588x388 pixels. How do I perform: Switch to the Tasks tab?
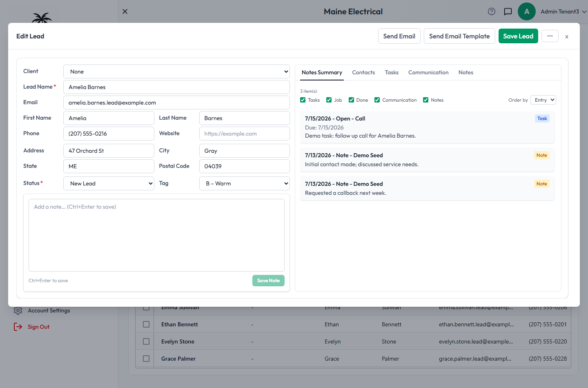tap(392, 72)
